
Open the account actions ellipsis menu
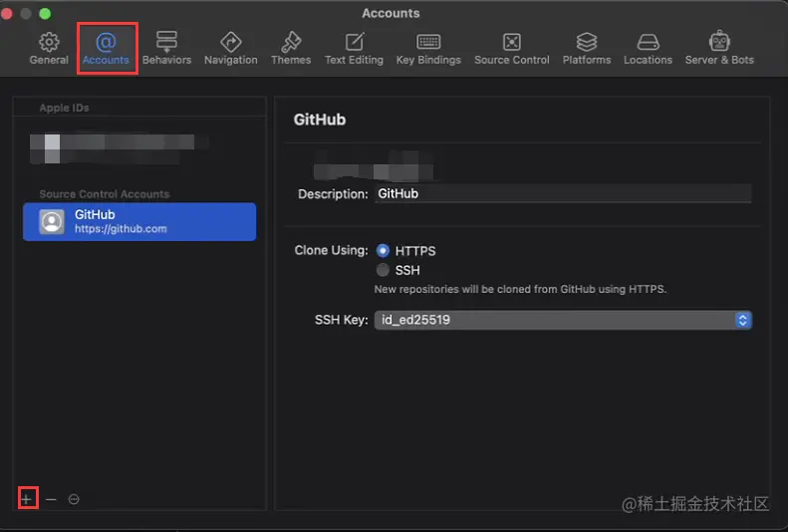coord(74,499)
